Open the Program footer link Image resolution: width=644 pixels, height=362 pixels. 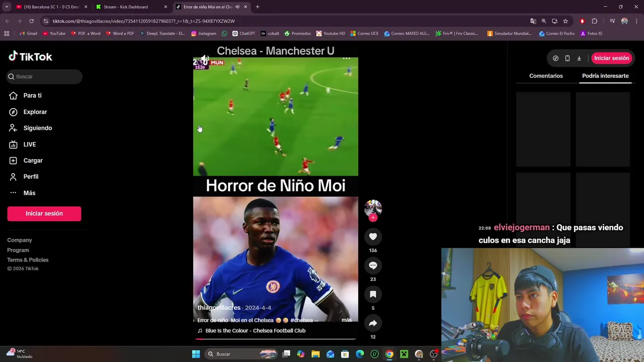click(18, 250)
